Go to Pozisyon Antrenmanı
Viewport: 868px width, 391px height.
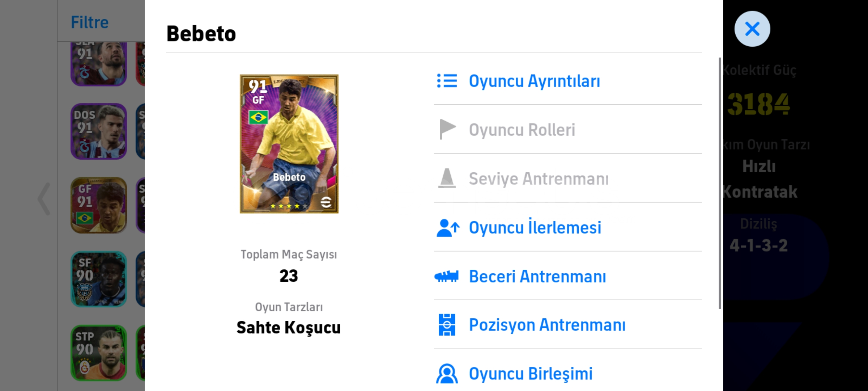[x=547, y=325]
